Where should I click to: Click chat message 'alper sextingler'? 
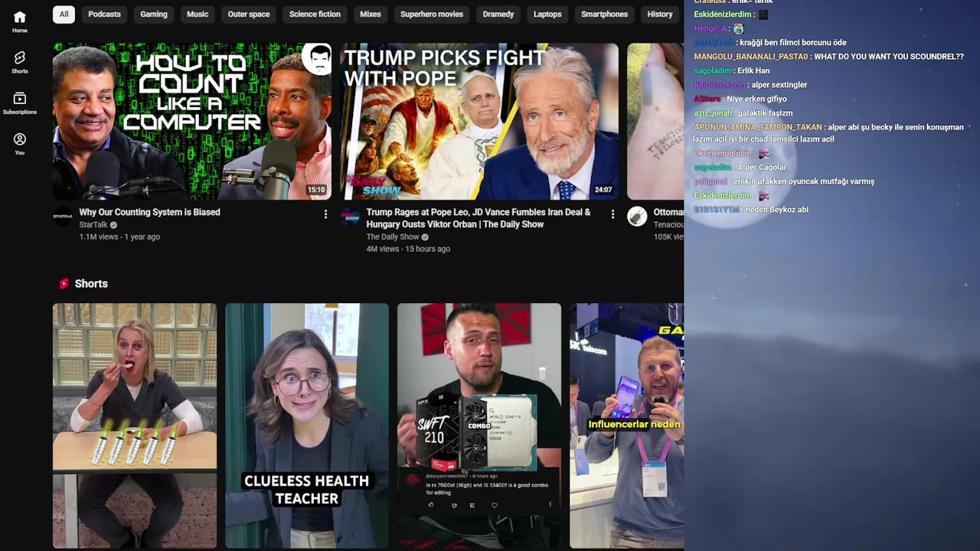[779, 85]
